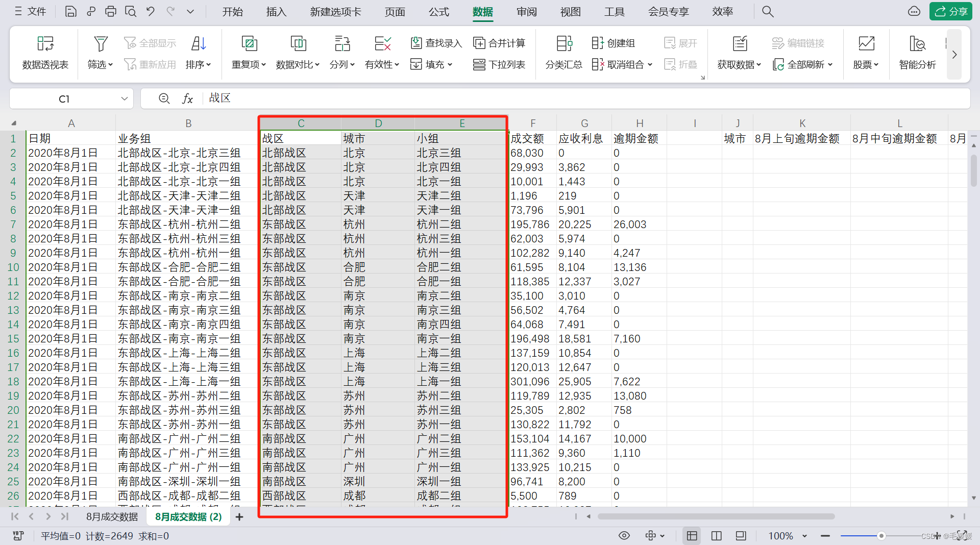The image size is (980, 545).
Task: Expand the 筛选 dropdown arrow
Action: point(110,65)
